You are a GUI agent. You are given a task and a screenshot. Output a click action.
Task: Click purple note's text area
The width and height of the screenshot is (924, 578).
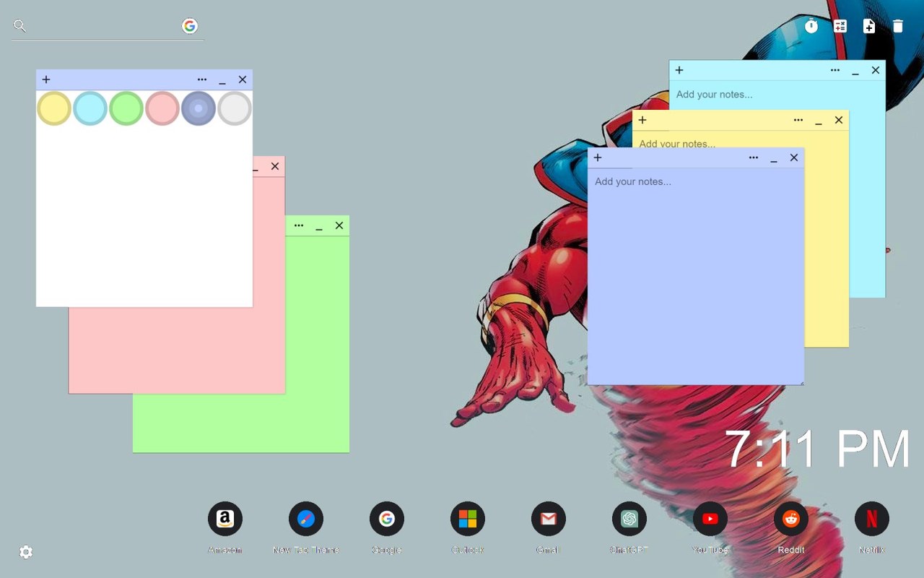(x=696, y=277)
